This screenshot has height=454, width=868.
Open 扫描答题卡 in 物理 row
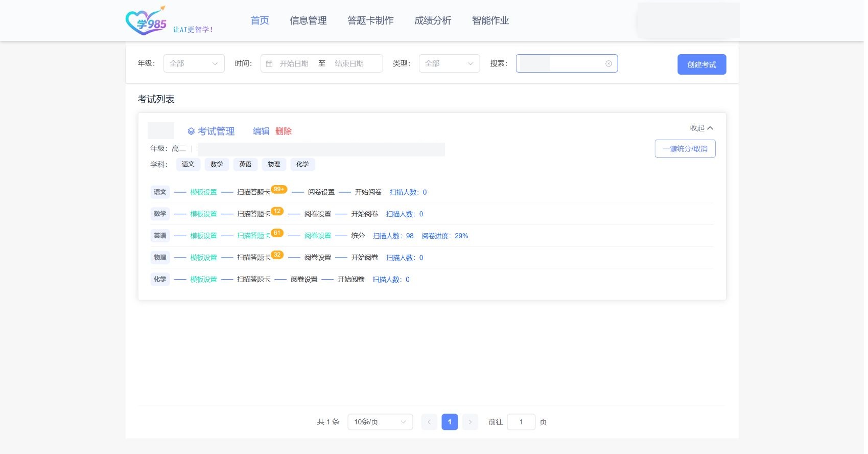tap(254, 258)
